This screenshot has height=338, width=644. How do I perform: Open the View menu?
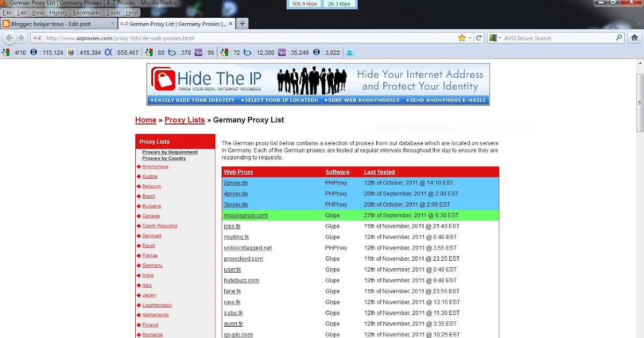click(x=38, y=12)
